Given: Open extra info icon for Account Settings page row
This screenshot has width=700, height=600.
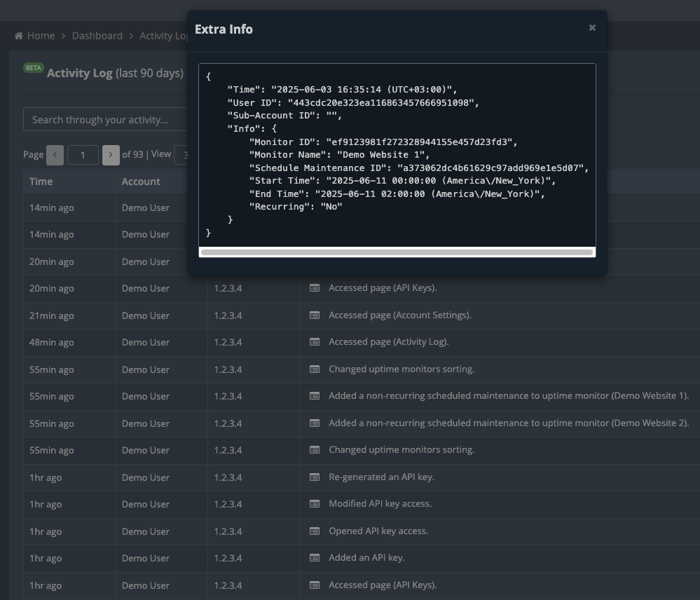Looking at the screenshot, I should [x=315, y=315].
